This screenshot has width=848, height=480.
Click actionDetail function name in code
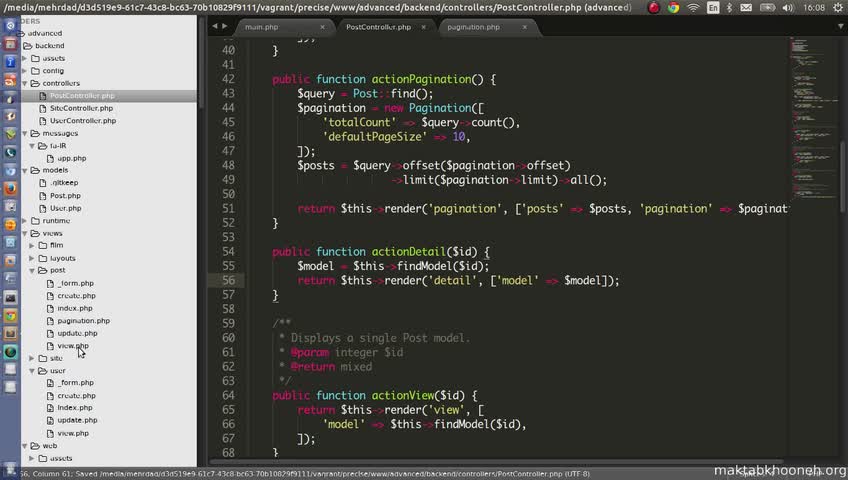pyautogui.click(x=408, y=252)
